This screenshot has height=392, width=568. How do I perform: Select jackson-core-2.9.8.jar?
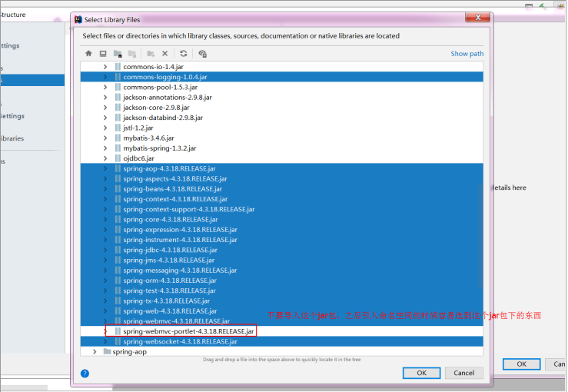282,108
